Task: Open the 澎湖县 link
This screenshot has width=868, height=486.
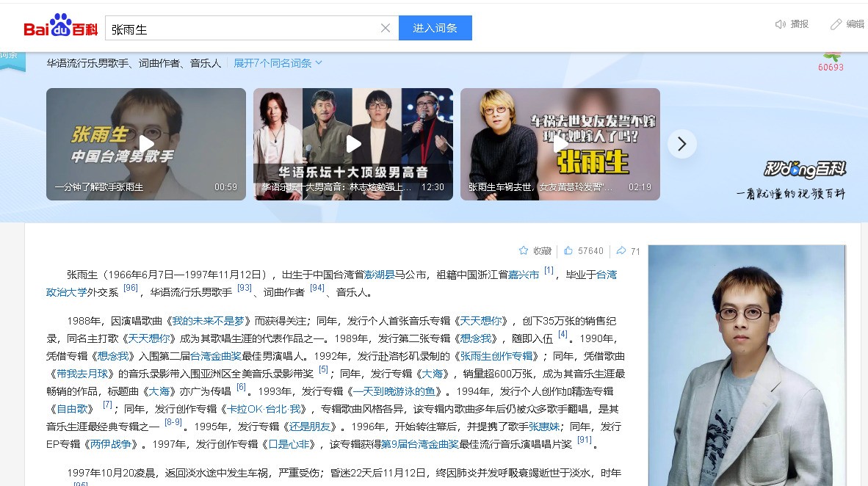Action: point(380,275)
